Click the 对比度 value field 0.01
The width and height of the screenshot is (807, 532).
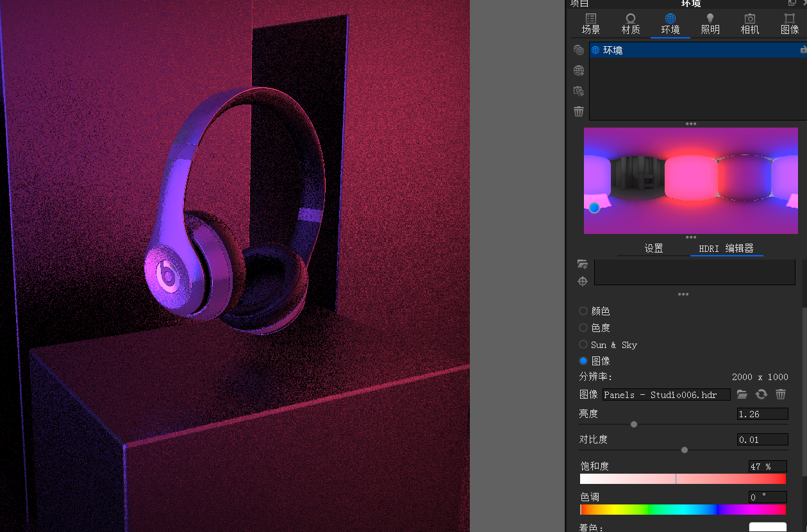click(x=762, y=440)
